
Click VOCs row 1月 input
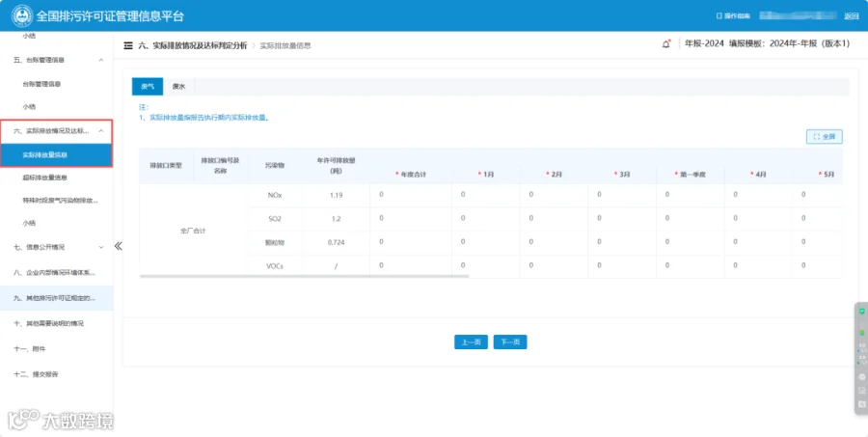(x=485, y=266)
